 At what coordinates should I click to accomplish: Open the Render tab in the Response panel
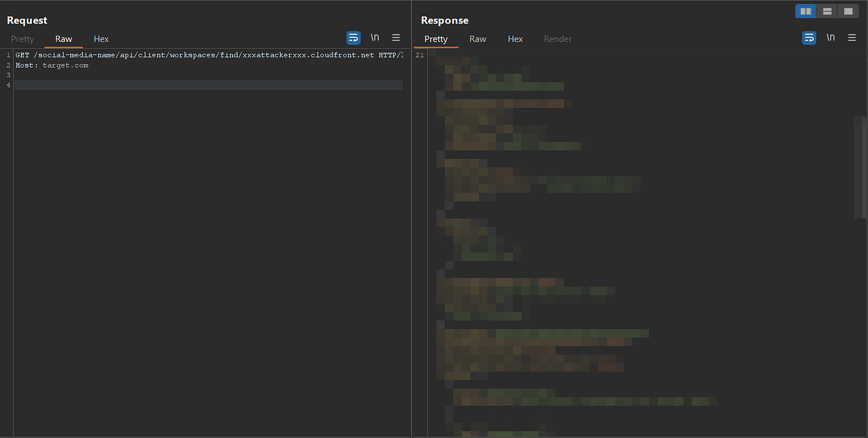pyautogui.click(x=557, y=39)
